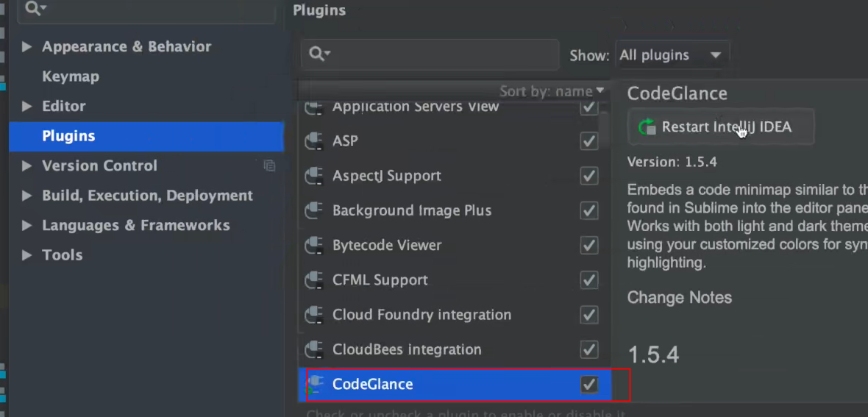Click the large 1.5.4 change notes heading
Screen dimensions: 868x417
[653, 355]
